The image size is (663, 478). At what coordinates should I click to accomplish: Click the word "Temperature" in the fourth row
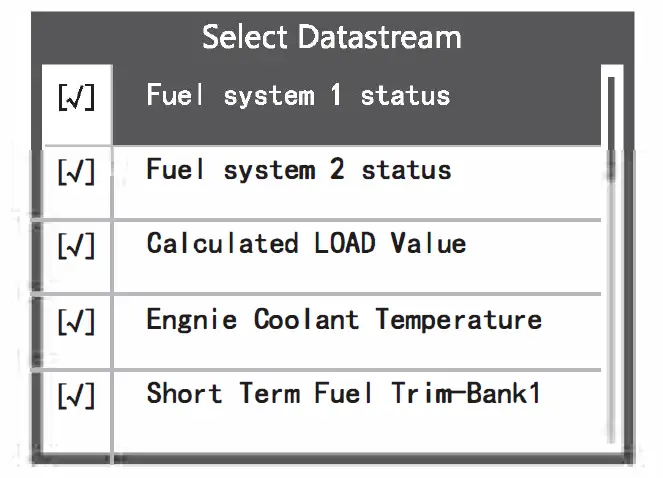pyautogui.click(x=459, y=320)
